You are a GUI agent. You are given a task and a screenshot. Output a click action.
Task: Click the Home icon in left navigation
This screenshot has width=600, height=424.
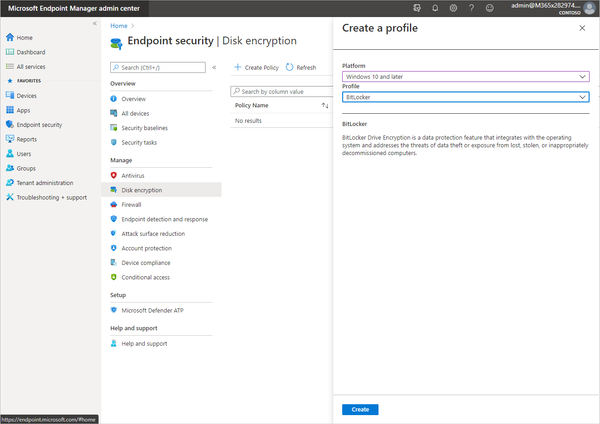click(10, 37)
